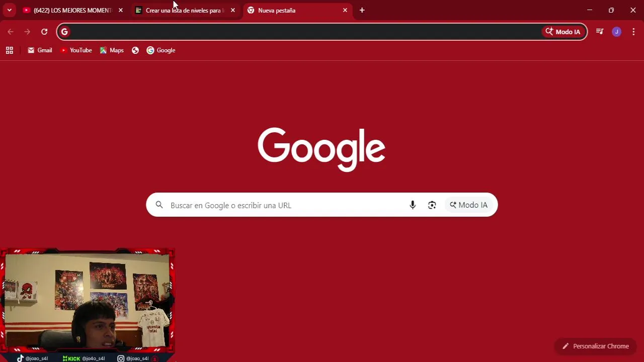Click Personalizar Chrome button
This screenshot has height=362, width=644.
tap(596, 346)
